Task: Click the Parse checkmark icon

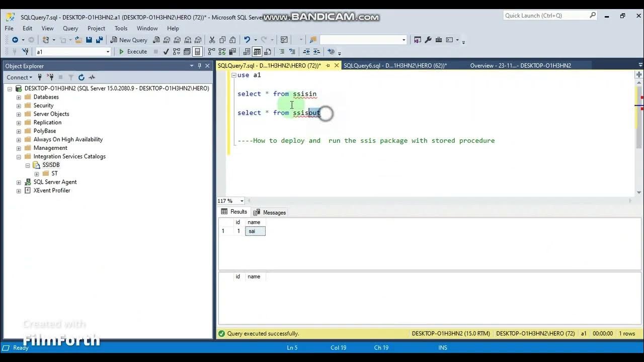Action: pos(166,51)
